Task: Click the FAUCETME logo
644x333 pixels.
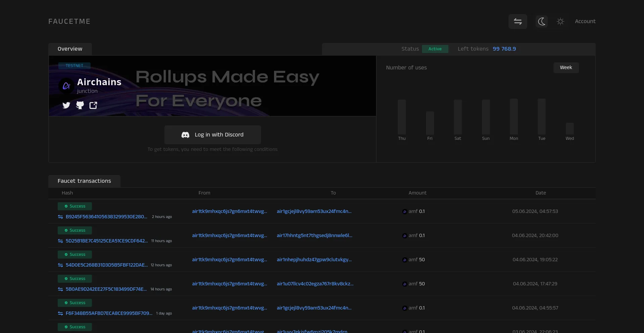Action: [69, 21]
